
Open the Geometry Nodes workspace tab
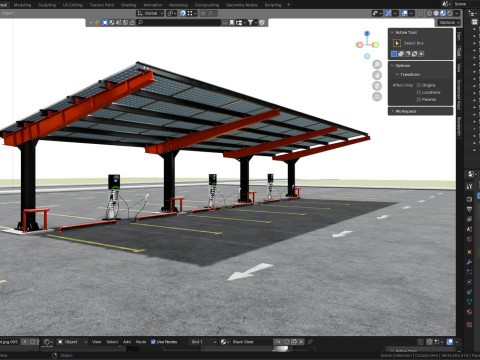click(242, 5)
